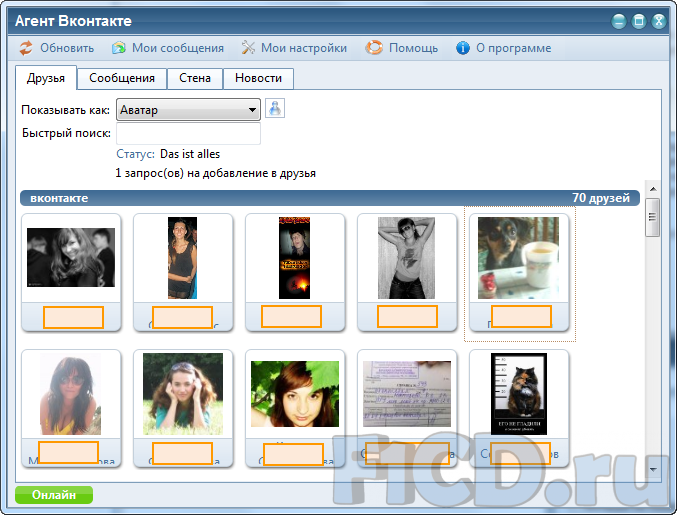This screenshot has height=515, width=677.
Task: Open the friend requests notice link
Action: 215,173
